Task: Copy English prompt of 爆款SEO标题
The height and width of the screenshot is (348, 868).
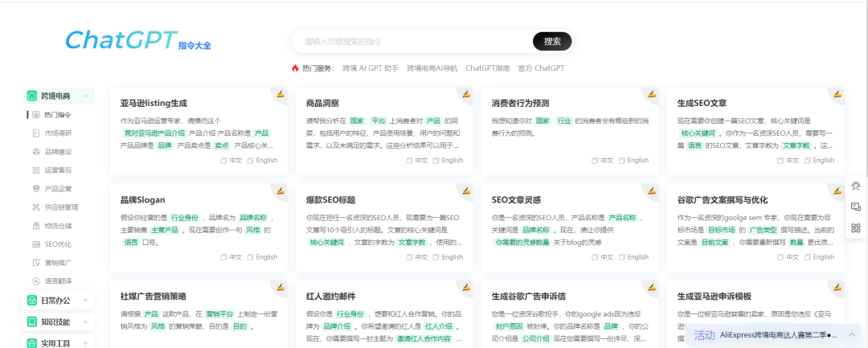Action: point(448,257)
